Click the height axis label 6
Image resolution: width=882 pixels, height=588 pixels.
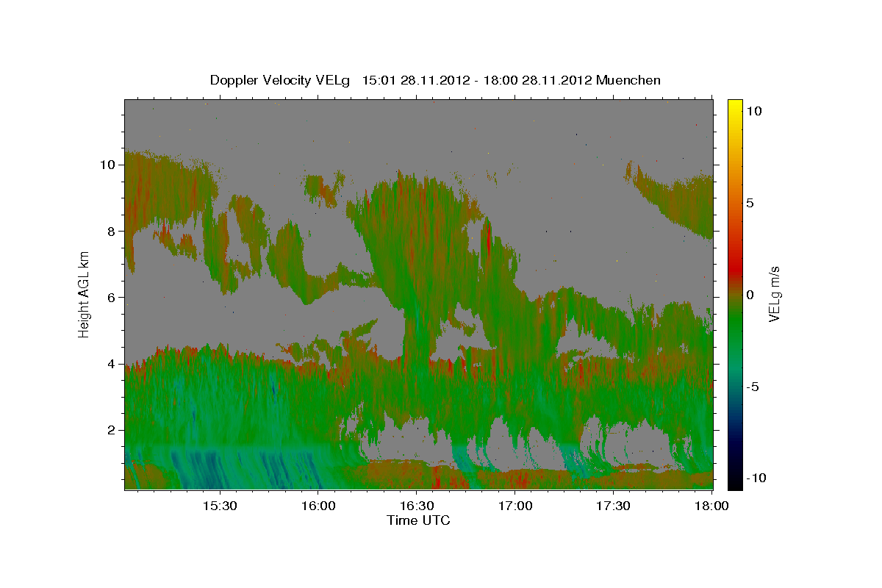coord(111,297)
